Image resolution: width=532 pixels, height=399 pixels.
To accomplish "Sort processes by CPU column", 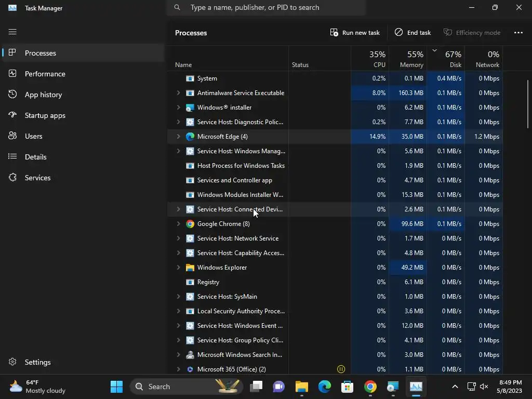I will (370, 59).
